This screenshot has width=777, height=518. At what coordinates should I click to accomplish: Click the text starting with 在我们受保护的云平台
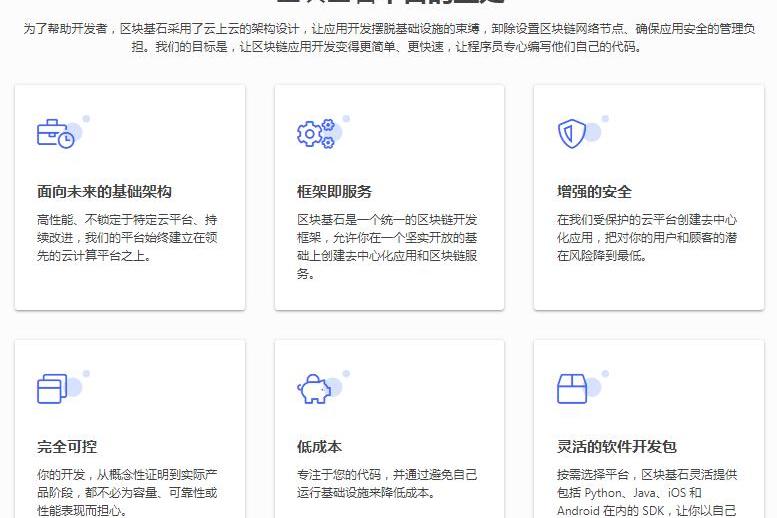(647, 237)
